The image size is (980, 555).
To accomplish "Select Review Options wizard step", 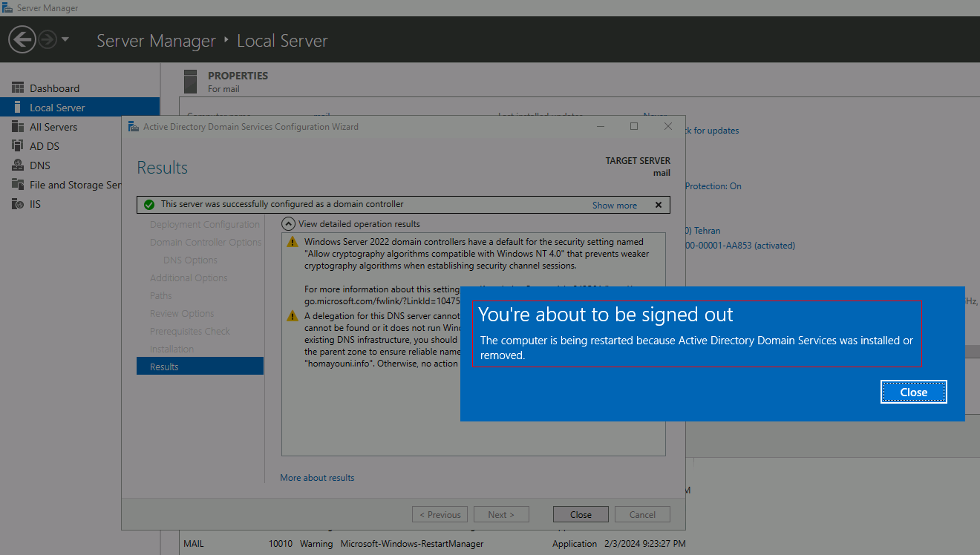I will pos(182,314).
